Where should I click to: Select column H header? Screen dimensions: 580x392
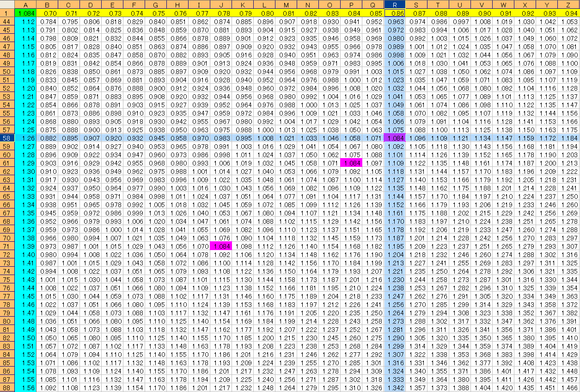pyautogui.click(x=177, y=5)
